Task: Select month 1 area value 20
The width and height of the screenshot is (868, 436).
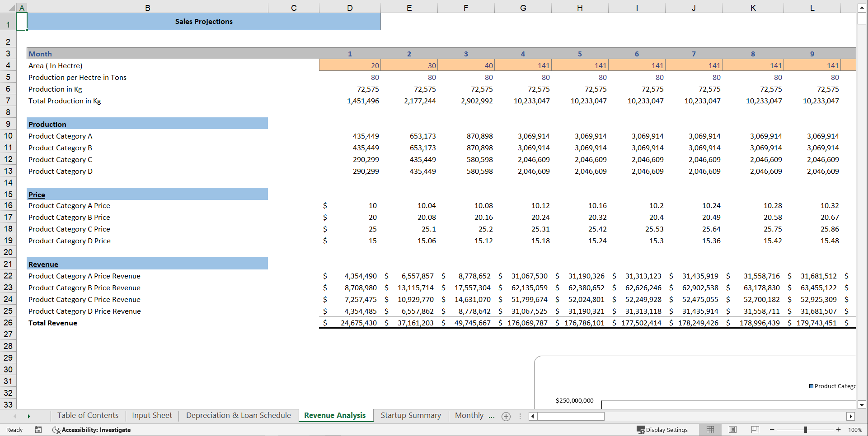Action: [x=350, y=65]
